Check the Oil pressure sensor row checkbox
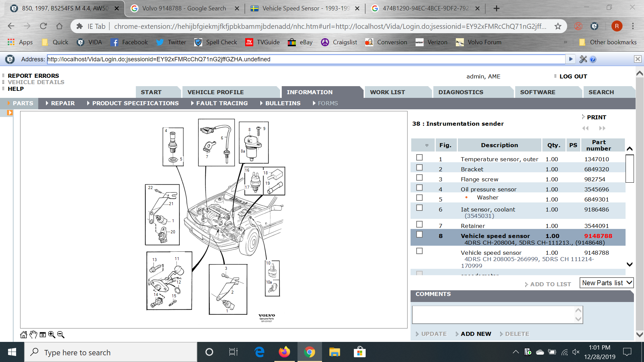Image resolution: width=644 pixels, height=362 pixels. [x=419, y=188]
